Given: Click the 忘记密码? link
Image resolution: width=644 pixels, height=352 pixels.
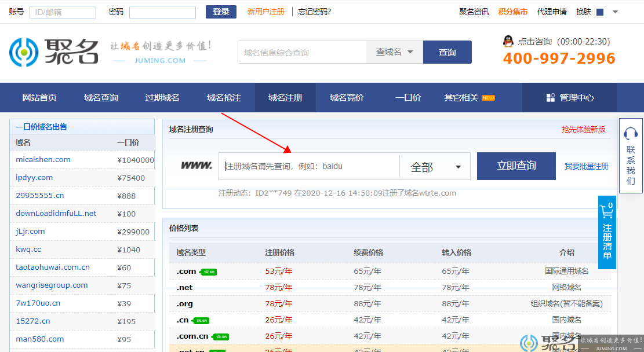Looking at the screenshot, I should (x=315, y=12).
